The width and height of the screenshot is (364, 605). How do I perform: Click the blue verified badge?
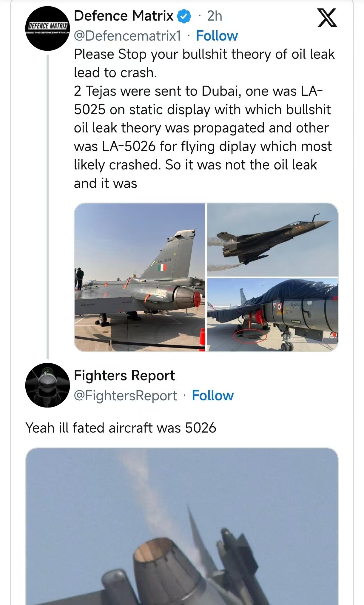[x=184, y=16]
